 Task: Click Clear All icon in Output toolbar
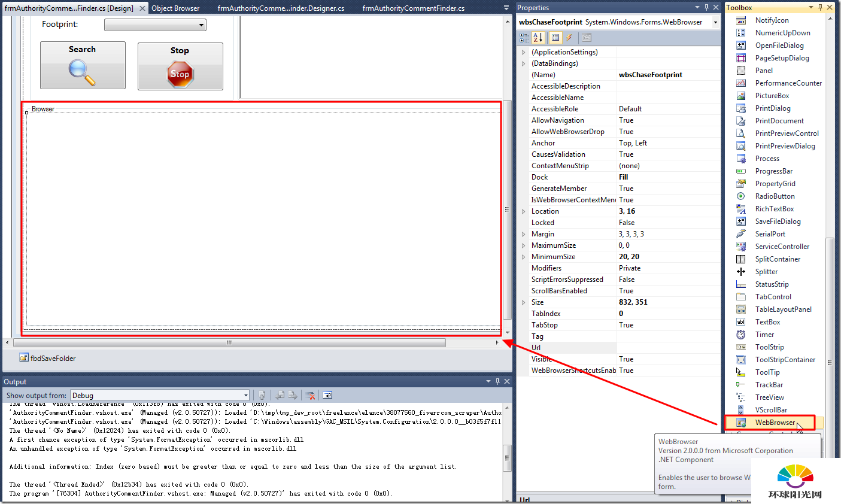pos(310,395)
